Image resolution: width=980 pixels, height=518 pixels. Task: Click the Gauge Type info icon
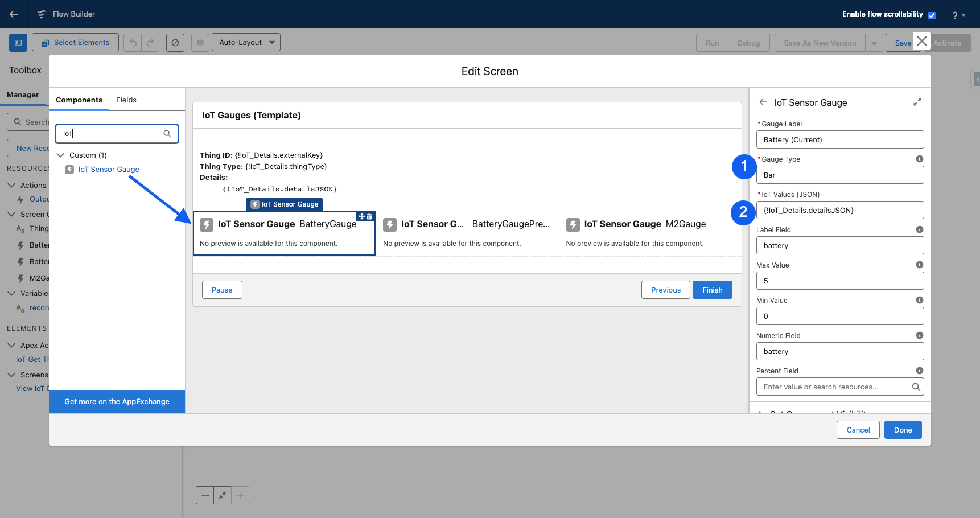[x=920, y=159]
